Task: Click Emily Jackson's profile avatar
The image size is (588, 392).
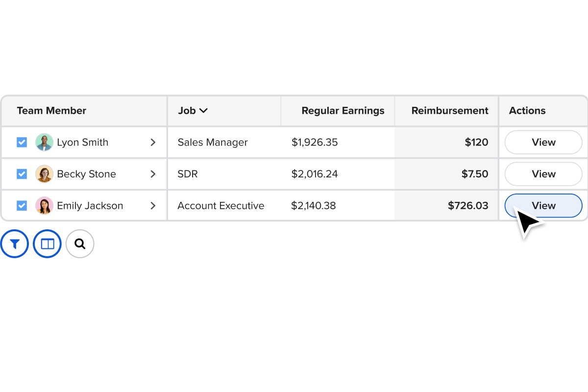Action: (x=45, y=205)
